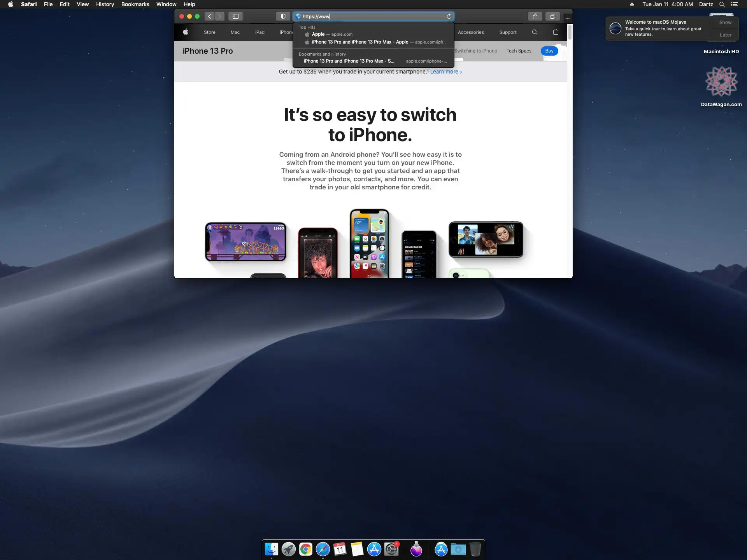This screenshot has height=560, width=747.
Task: Go back with the back arrow button
Action: (210, 16)
